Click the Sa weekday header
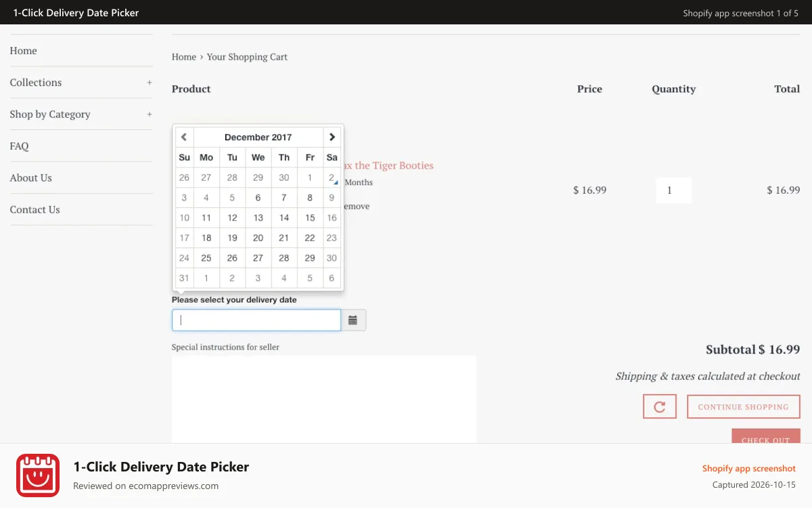Image resolution: width=812 pixels, height=508 pixels. tap(332, 157)
